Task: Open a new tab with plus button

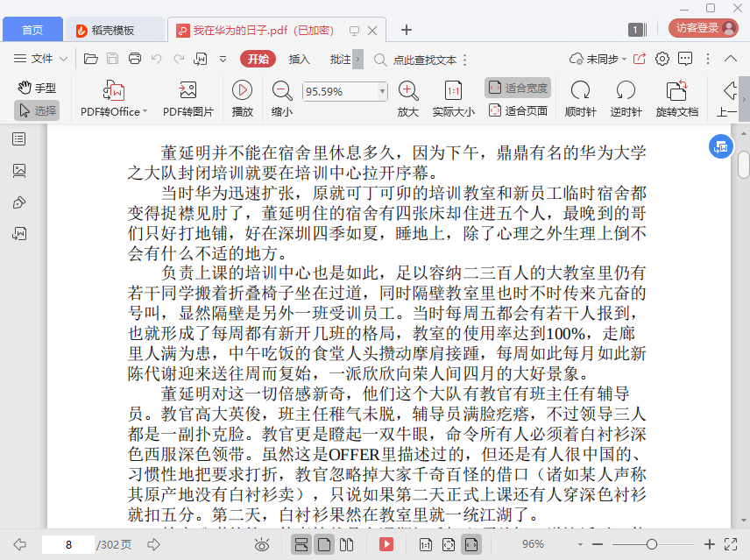Action: (x=406, y=30)
